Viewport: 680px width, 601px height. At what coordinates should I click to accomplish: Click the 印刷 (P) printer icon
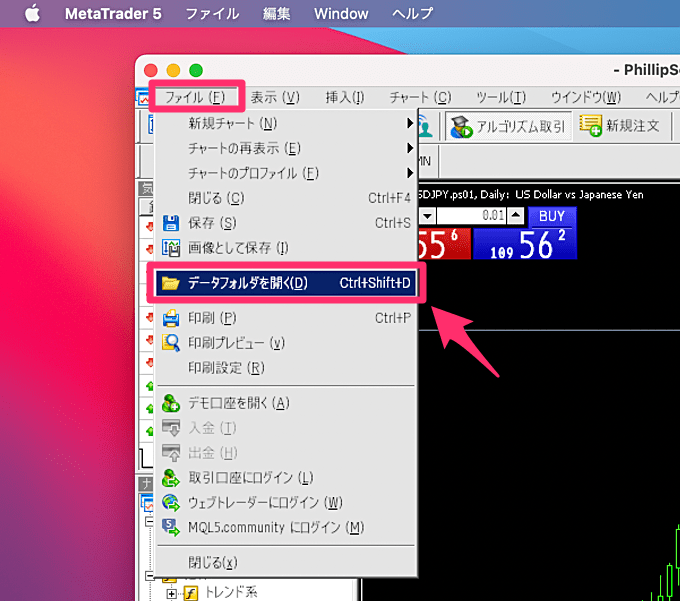tap(170, 318)
